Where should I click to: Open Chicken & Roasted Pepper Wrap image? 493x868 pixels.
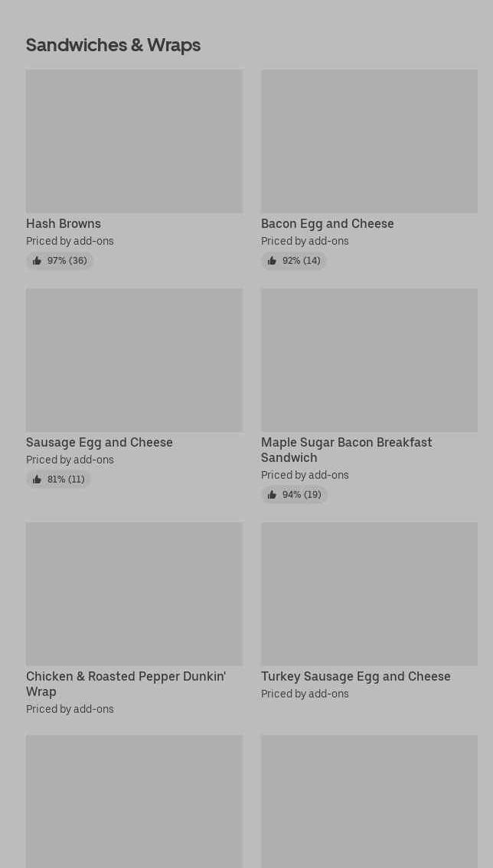134,594
